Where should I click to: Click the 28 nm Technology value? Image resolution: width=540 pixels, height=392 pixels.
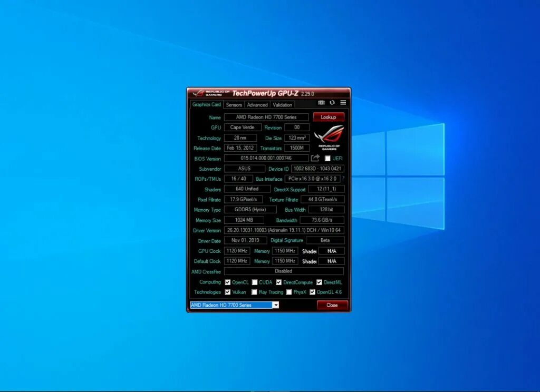[240, 138]
